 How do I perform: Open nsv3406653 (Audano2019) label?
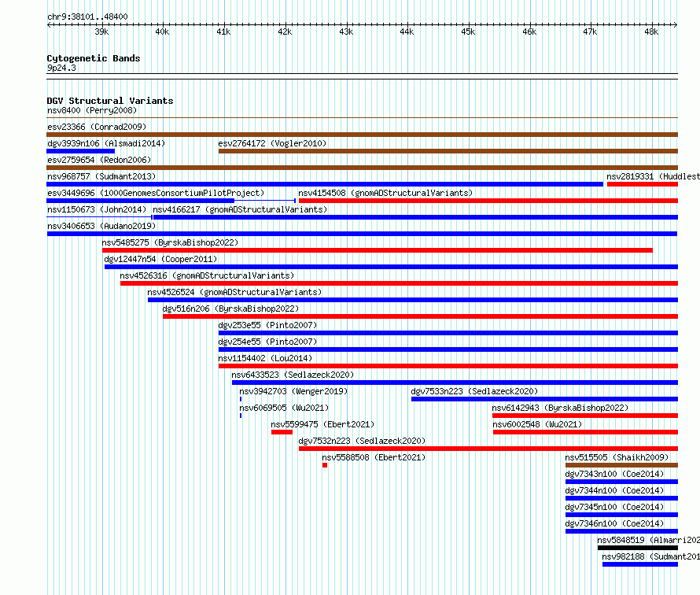tap(101, 226)
